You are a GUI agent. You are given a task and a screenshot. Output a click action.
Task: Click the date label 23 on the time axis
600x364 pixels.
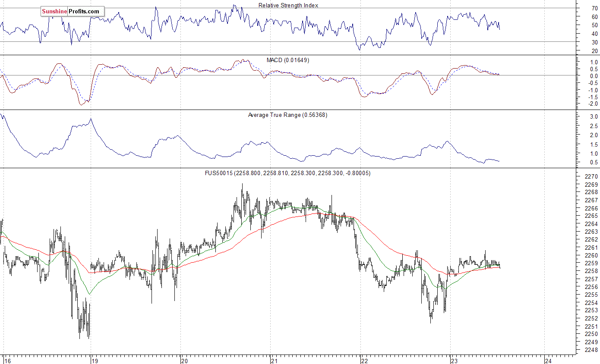[x=455, y=361]
